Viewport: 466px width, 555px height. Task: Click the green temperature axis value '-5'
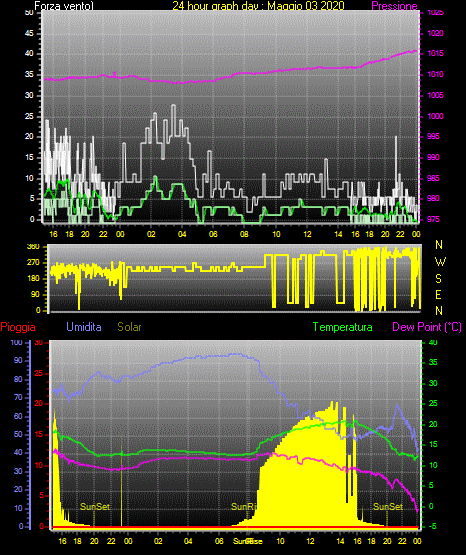click(431, 526)
